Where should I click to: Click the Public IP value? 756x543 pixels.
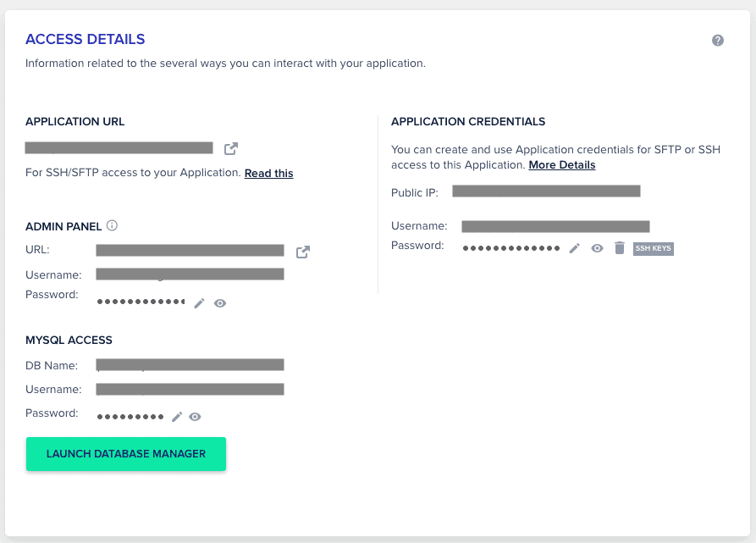pos(546,191)
